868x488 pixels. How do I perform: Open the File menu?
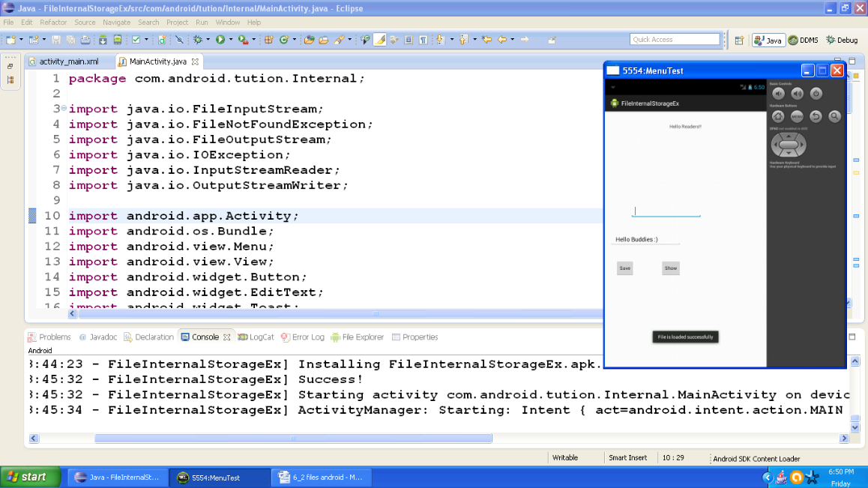[8, 22]
